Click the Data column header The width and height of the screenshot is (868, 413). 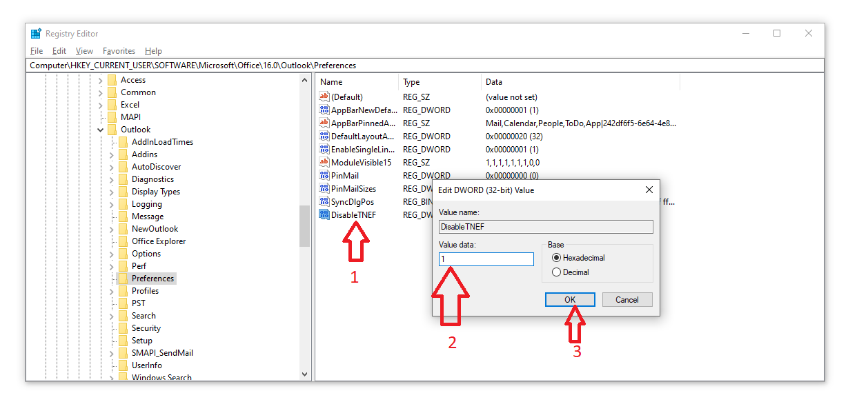pyautogui.click(x=580, y=82)
